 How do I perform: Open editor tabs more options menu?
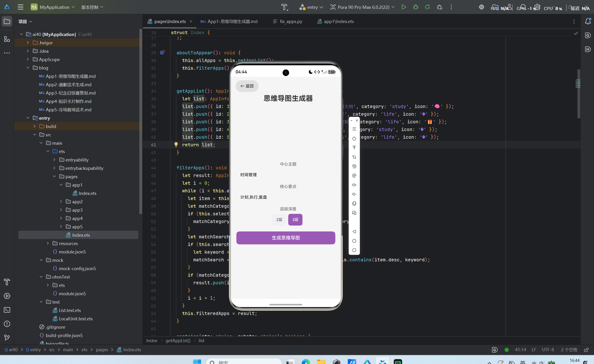point(574,21)
